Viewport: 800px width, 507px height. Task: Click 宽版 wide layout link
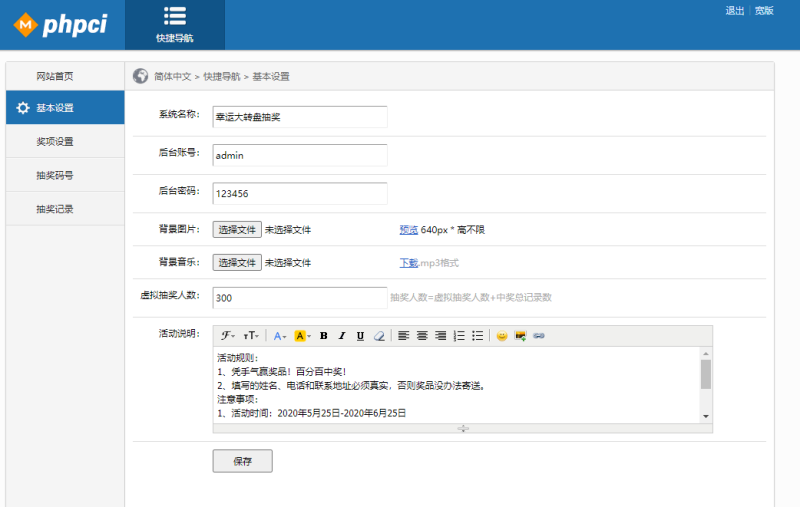click(x=764, y=11)
